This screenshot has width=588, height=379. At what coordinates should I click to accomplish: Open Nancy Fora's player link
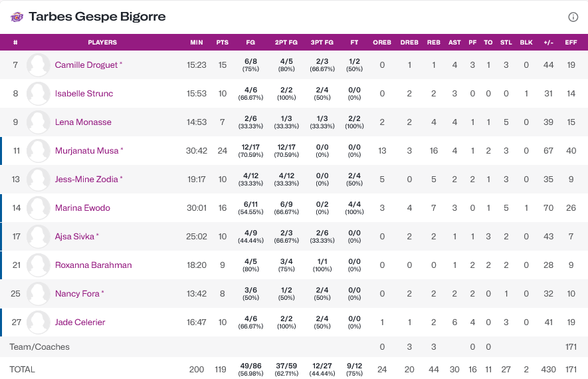pos(77,294)
